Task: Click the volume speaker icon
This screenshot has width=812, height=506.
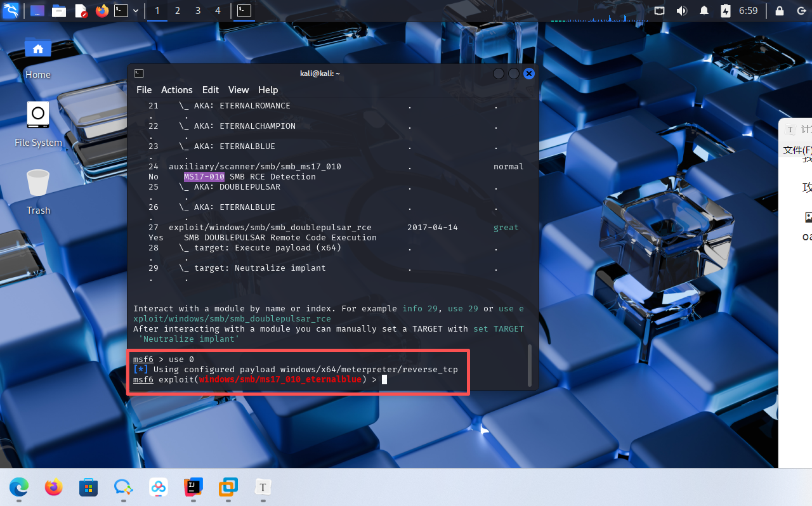Action: point(682,11)
